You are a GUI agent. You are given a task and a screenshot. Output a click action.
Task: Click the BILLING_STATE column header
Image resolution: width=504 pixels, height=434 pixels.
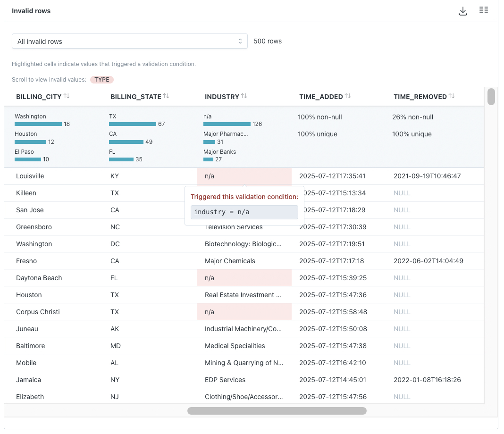click(x=136, y=97)
